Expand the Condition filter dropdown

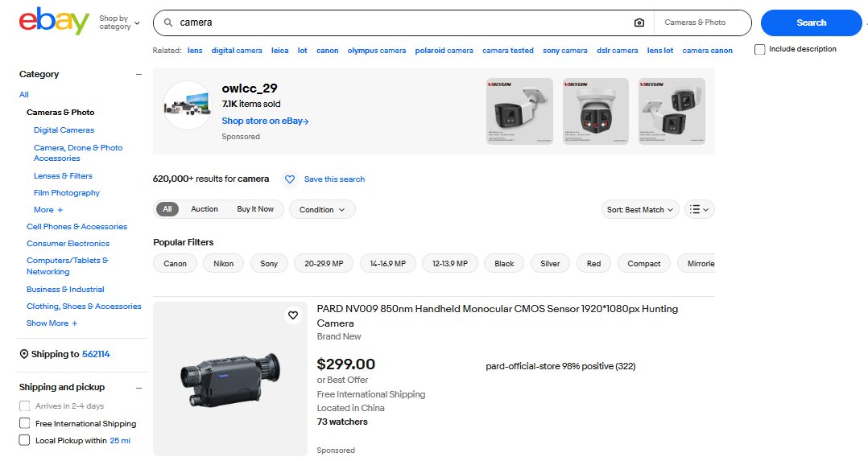point(322,209)
